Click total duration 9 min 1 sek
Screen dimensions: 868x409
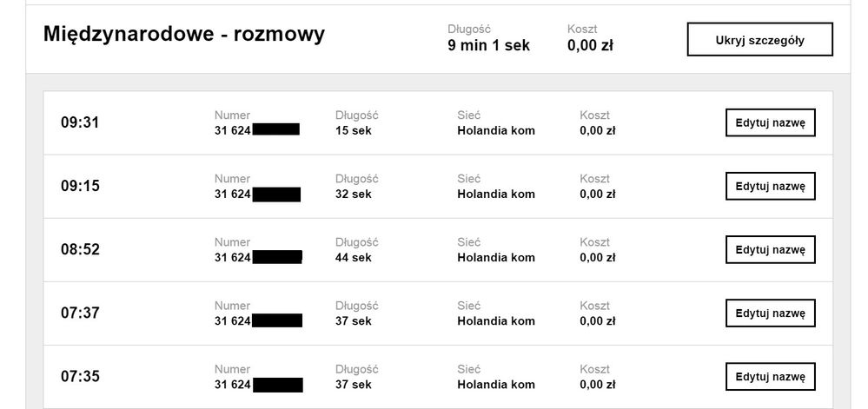click(488, 45)
